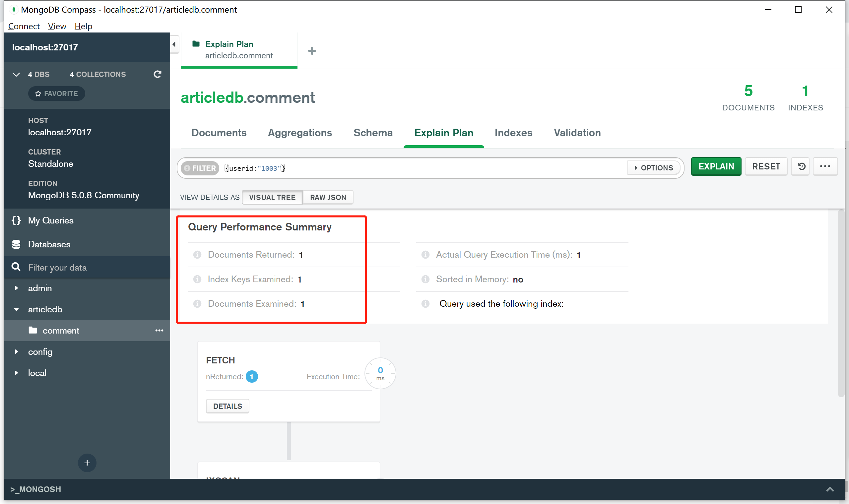The image size is (849, 504).
Task: Click the Filter your data search field
Action: (87, 268)
